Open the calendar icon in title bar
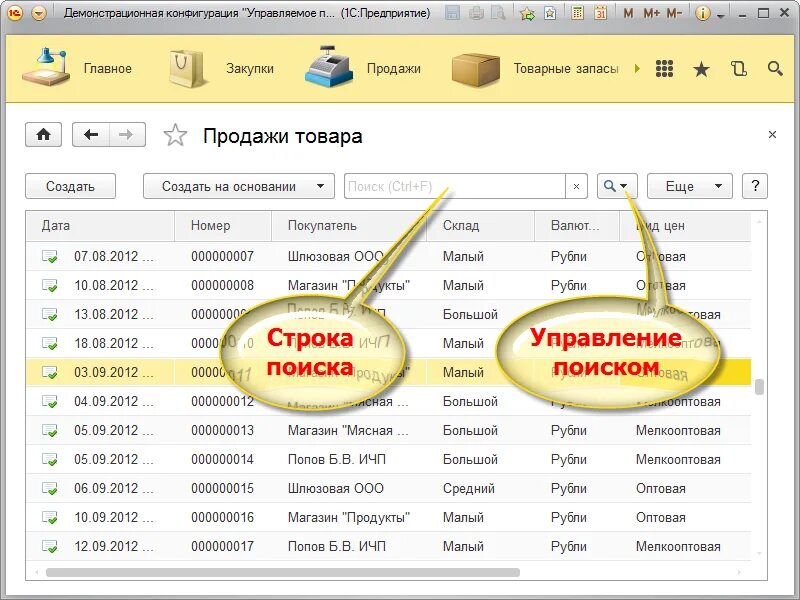This screenshot has height=600, width=800. click(x=601, y=13)
